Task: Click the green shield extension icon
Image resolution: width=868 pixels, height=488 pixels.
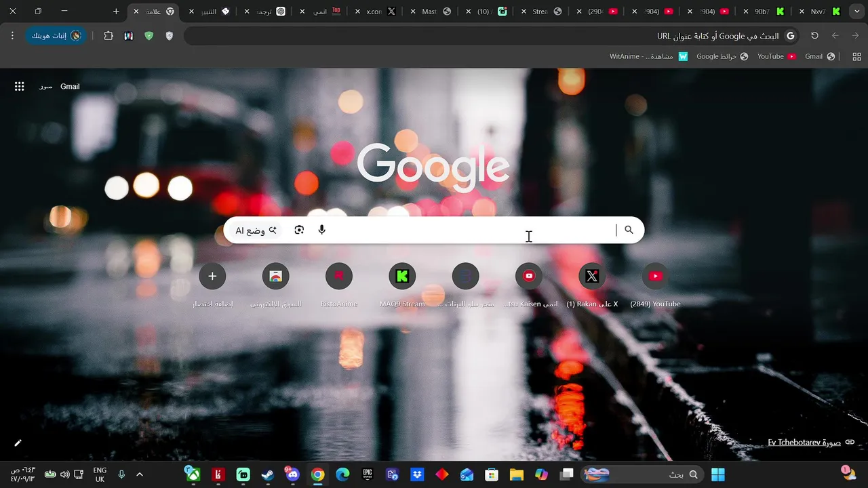Action: click(149, 36)
